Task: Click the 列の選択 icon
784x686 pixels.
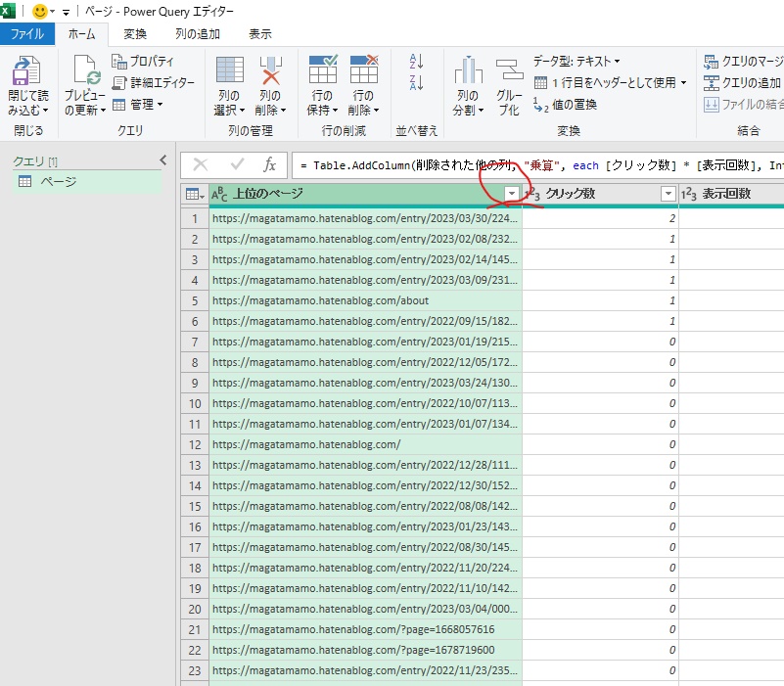Action: (x=229, y=69)
